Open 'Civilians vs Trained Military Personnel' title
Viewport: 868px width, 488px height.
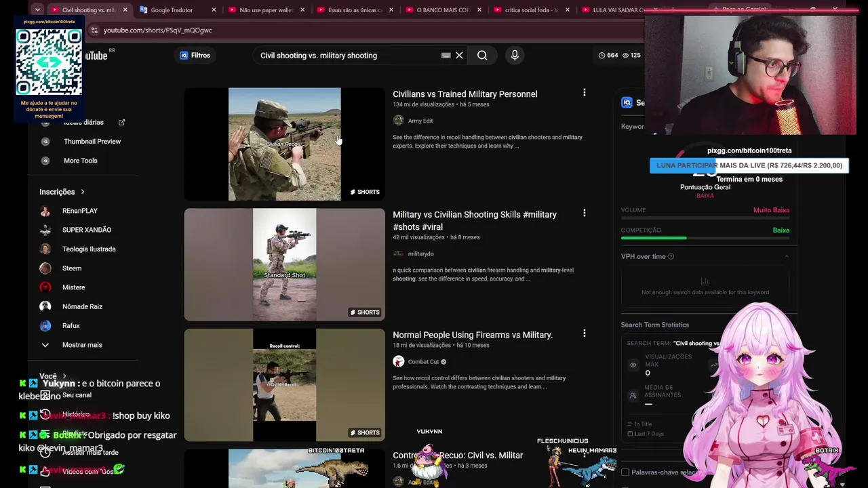465,94
